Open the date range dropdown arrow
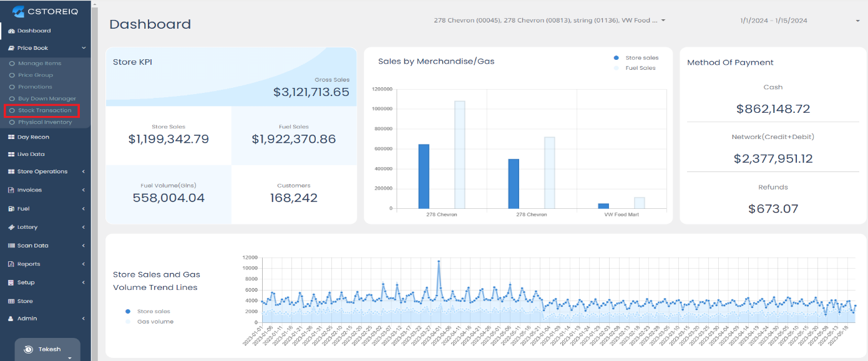 (858, 21)
